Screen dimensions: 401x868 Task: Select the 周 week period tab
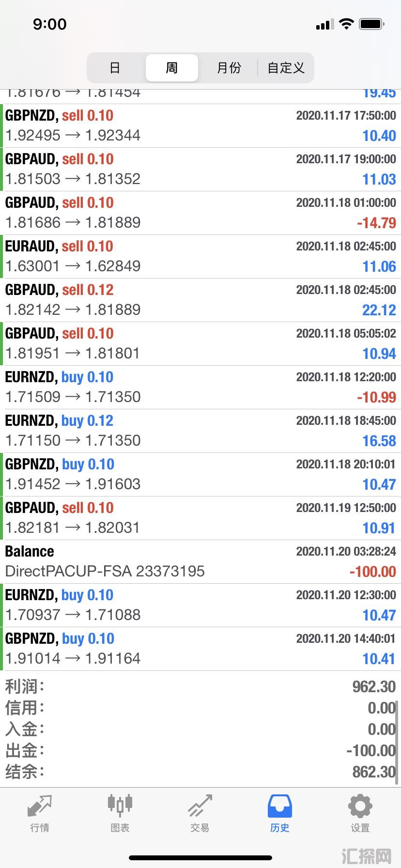tap(172, 68)
